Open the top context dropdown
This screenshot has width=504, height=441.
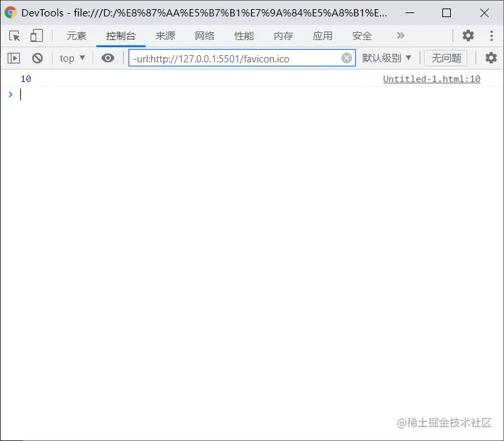72,58
